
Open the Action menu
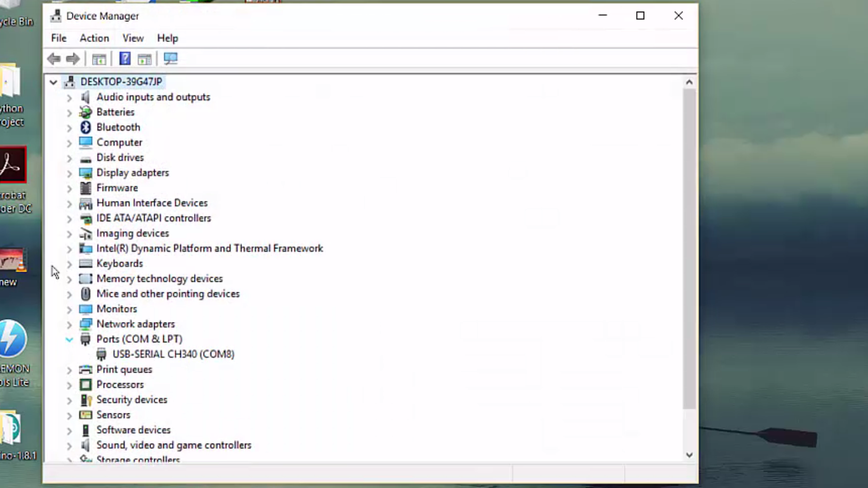point(94,38)
